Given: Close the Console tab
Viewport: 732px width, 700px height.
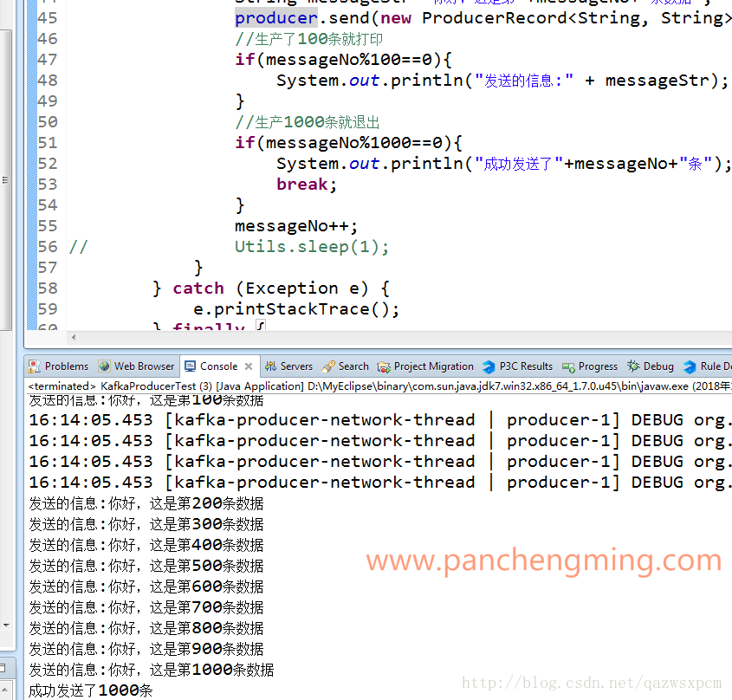Looking at the screenshot, I should pos(249,366).
